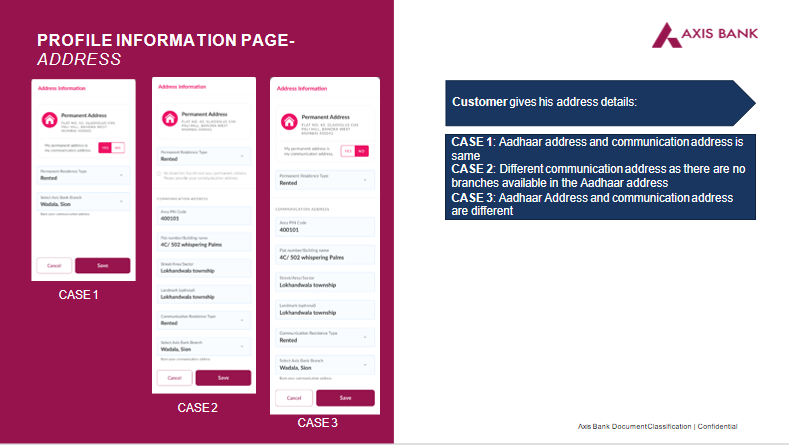This screenshot has width=789, height=445.
Task: Click the CASE 3 description about different addresses
Action: pos(592,204)
